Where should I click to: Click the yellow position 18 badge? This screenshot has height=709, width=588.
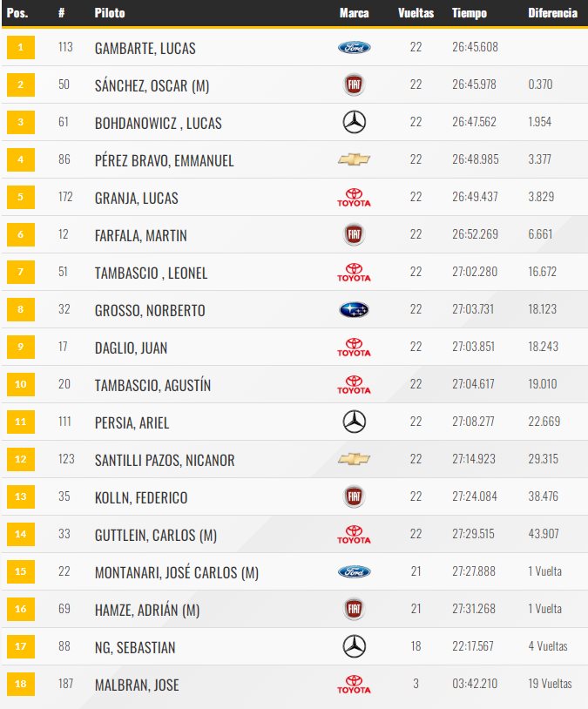click(21, 684)
